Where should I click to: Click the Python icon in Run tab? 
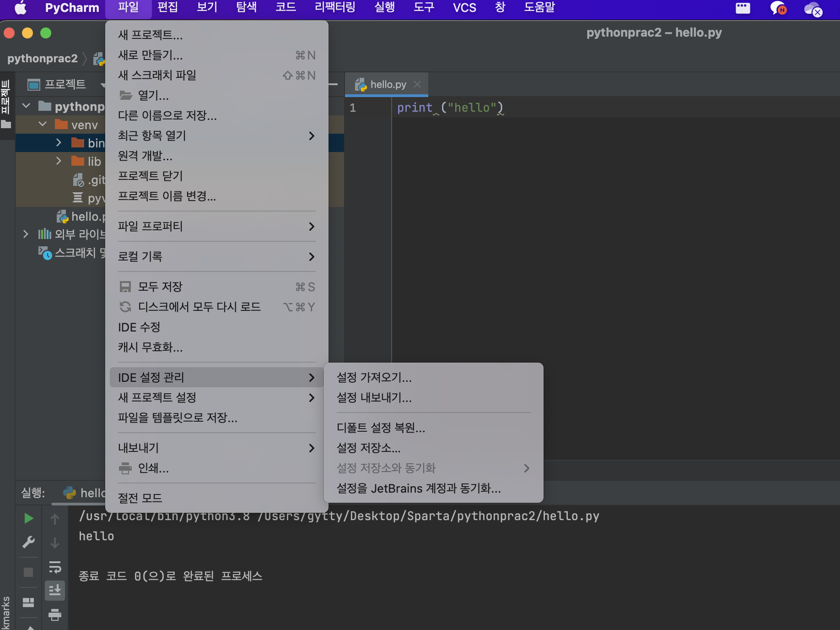70,493
